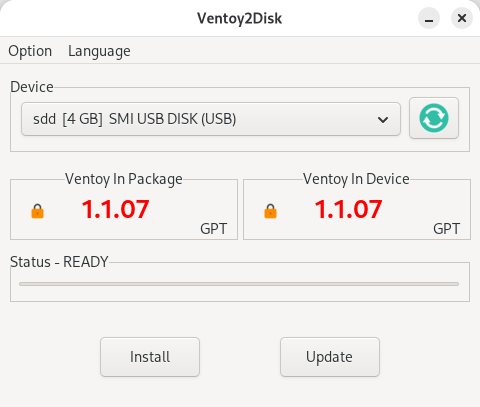
Task: Click the lock icon in Ventoy In Device
Action: [x=270, y=211]
